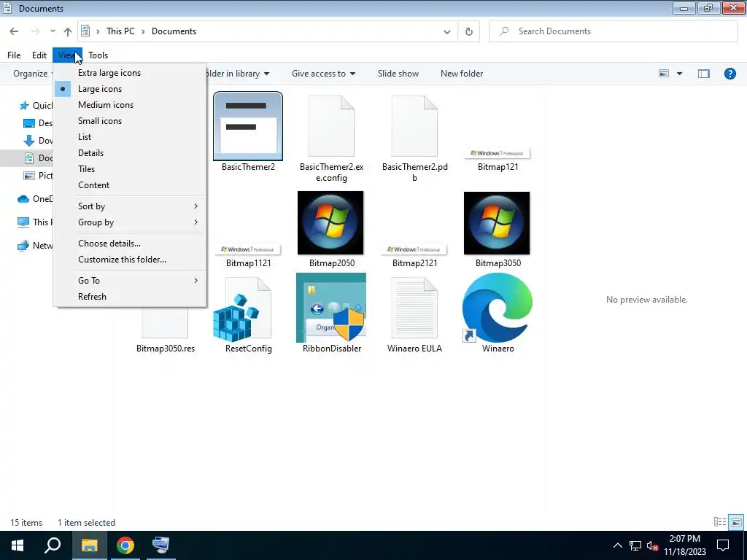Switch to large thumbnails via status bar
The width and height of the screenshot is (747, 560).
(x=736, y=522)
